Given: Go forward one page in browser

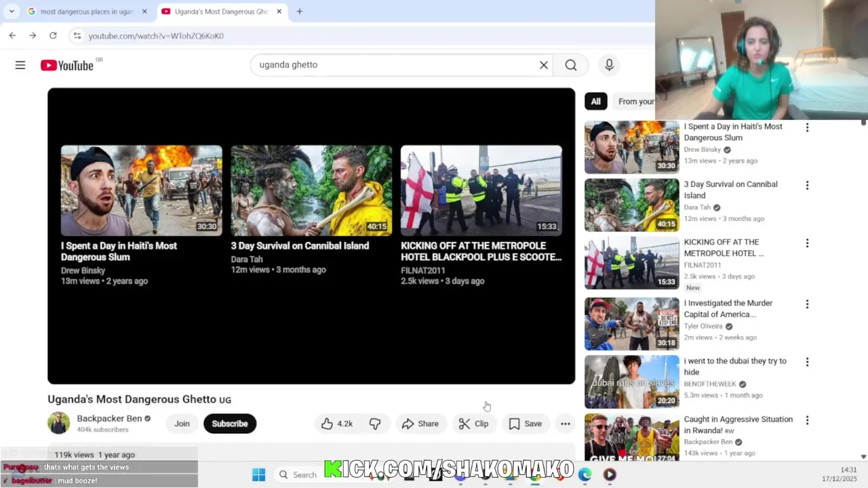Looking at the screenshot, I should point(33,35).
